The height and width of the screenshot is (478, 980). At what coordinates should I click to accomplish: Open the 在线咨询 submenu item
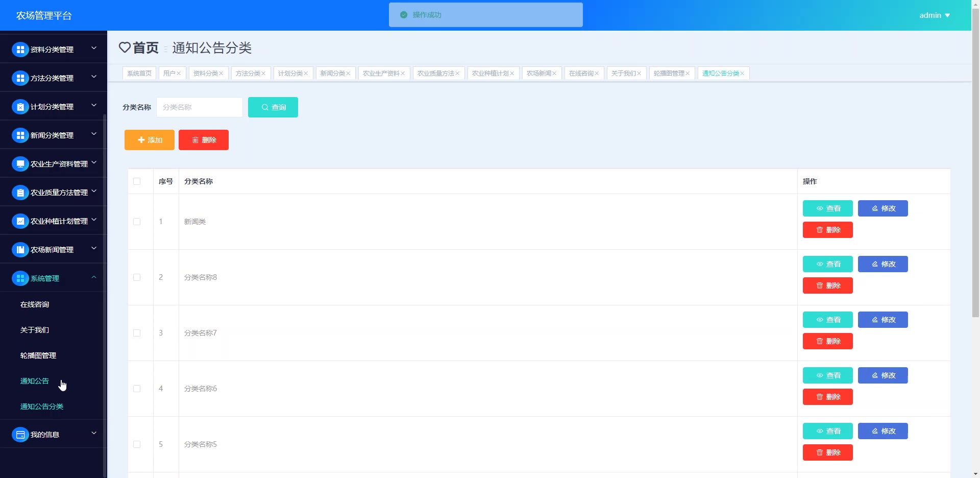(x=35, y=304)
